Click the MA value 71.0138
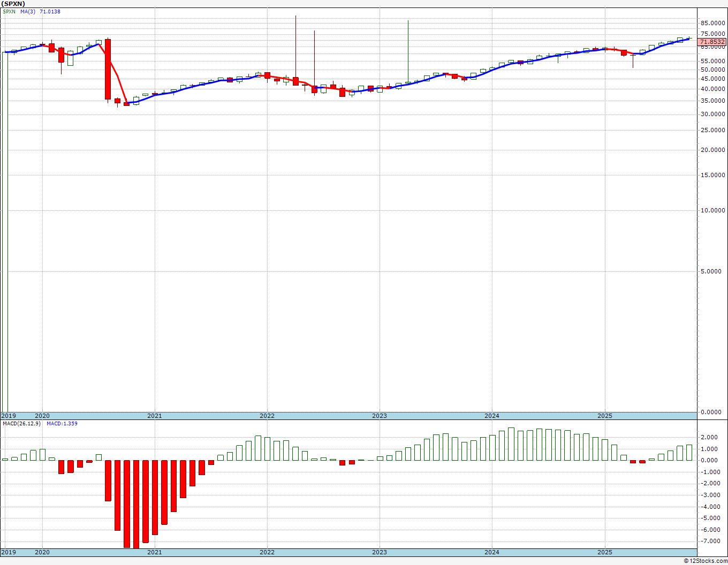The image size is (728, 565). 50,12
